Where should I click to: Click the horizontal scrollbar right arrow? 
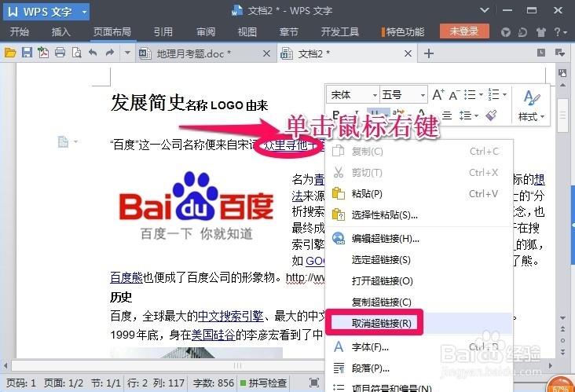coord(551,365)
